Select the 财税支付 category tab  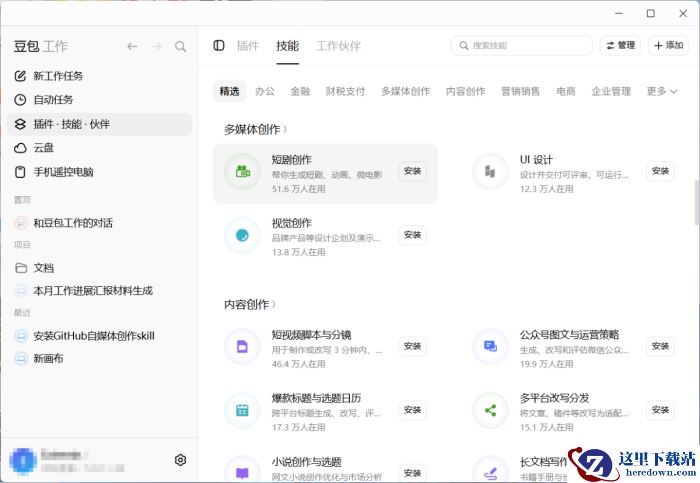[x=346, y=91]
